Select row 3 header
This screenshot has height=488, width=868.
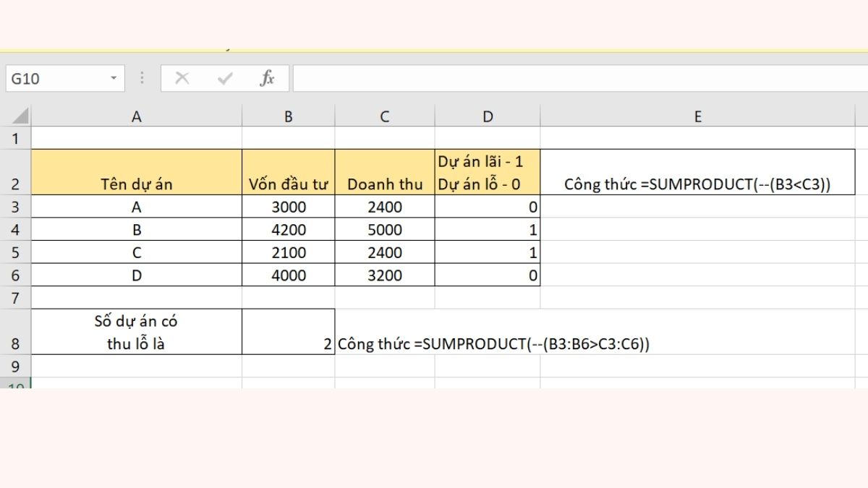(16, 207)
